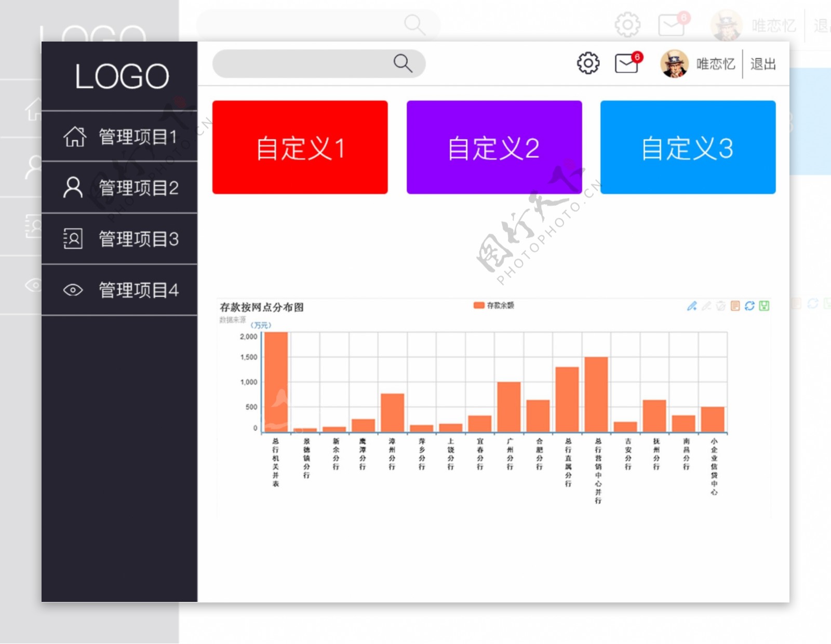This screenshot has height=644, width=831.
Task: Click the purple 自定义2 card
Action: click(494, 147)
